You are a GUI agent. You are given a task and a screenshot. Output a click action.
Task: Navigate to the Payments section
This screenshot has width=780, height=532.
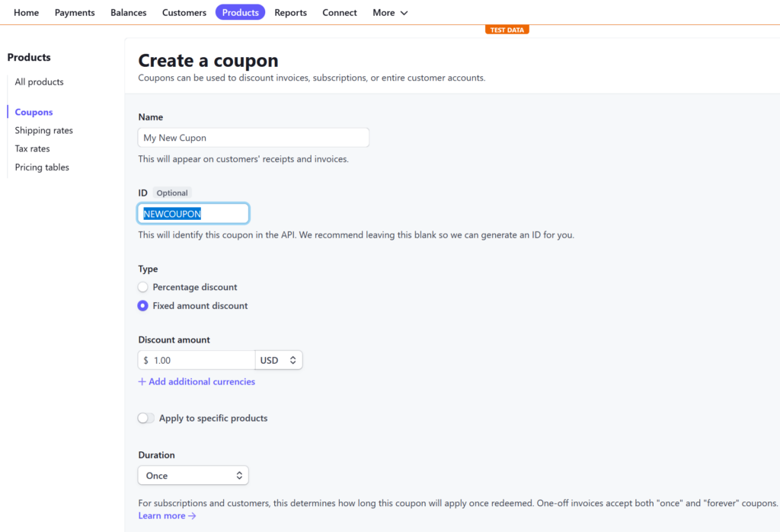pyautogui.click(x=74, y=12)
